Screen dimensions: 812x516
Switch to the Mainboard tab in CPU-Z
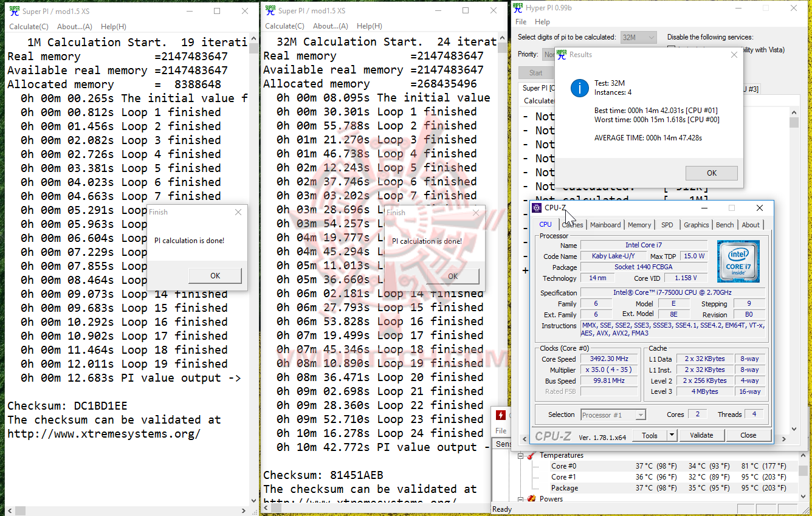click(605, 225)
